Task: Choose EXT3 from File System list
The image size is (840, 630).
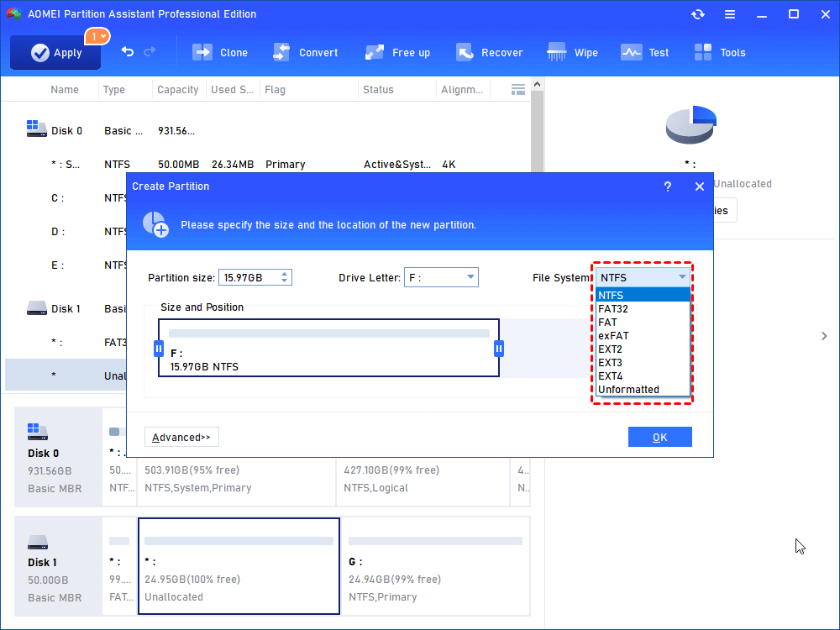Action: tap(643, 362)
